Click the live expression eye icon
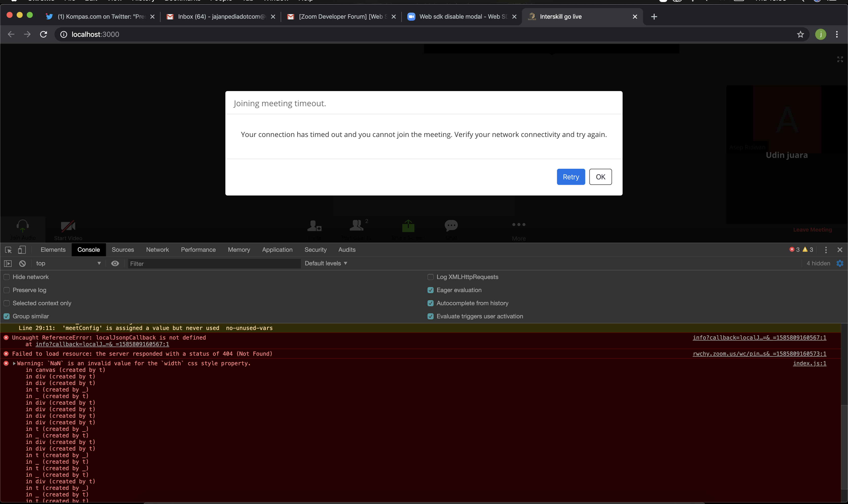Image resolution: width=848 pixels, height=504 pixels. pyautogui.click(x=115, y=264)
